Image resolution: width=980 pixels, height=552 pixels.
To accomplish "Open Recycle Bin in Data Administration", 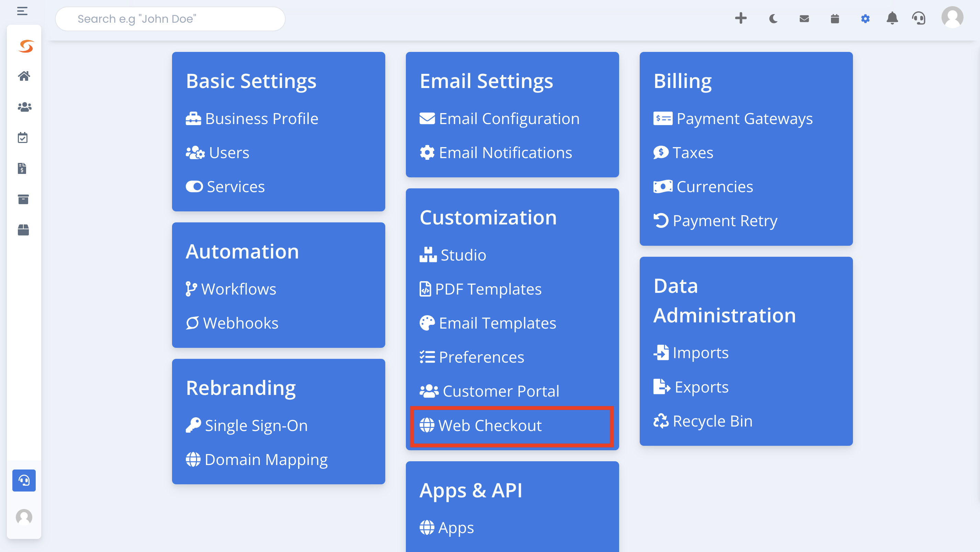I will coord(703,421).
